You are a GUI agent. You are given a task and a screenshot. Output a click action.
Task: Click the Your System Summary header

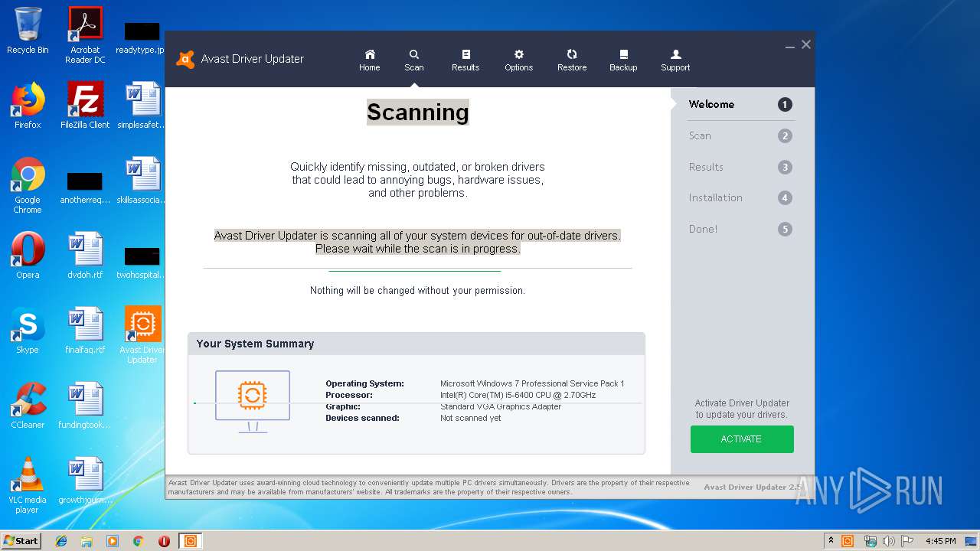255,344
